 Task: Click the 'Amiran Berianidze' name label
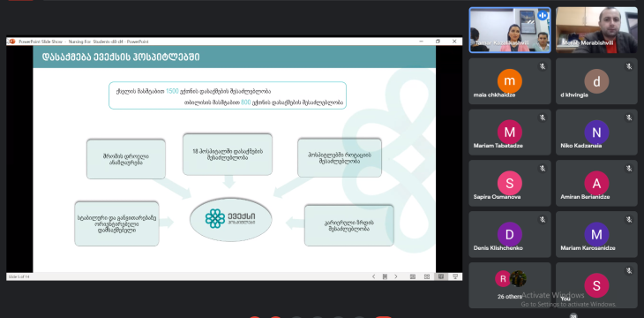click(x=585, y=197)
